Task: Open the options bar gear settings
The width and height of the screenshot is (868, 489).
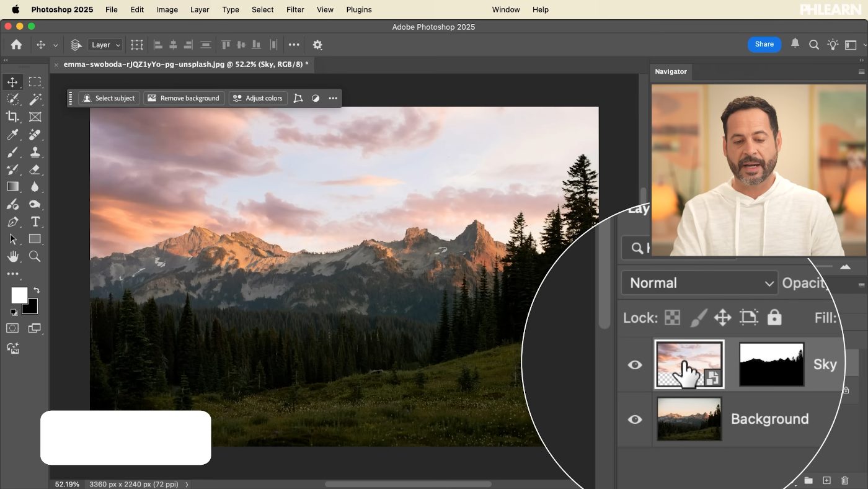Action: [317, 45]
